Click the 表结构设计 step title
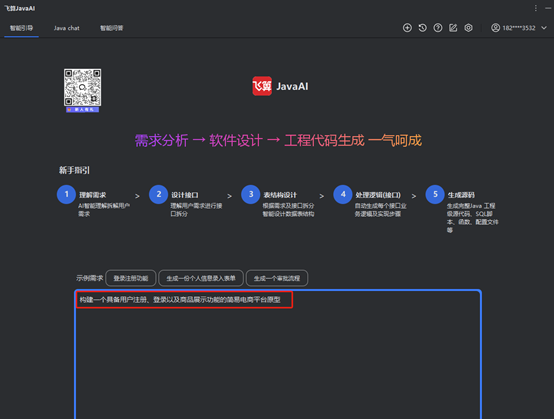 click(280, 195)
